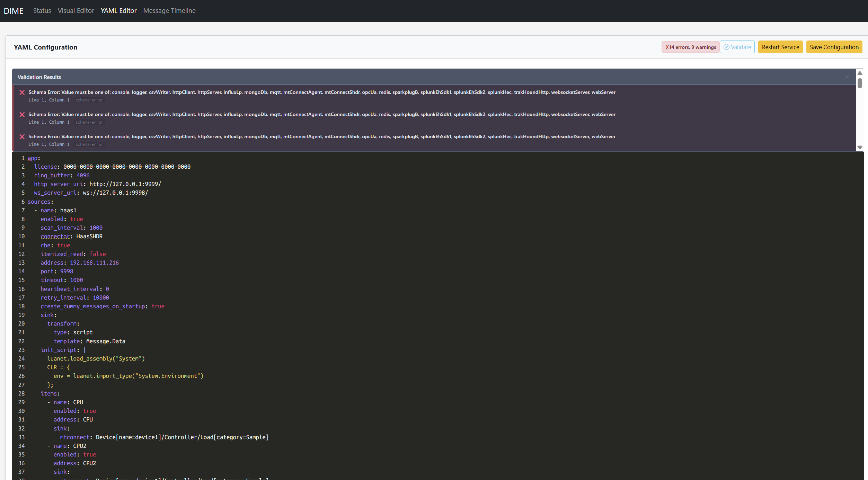Click the license value on line 2
This screenshot has height=480, width=868.
pos(127,167)
